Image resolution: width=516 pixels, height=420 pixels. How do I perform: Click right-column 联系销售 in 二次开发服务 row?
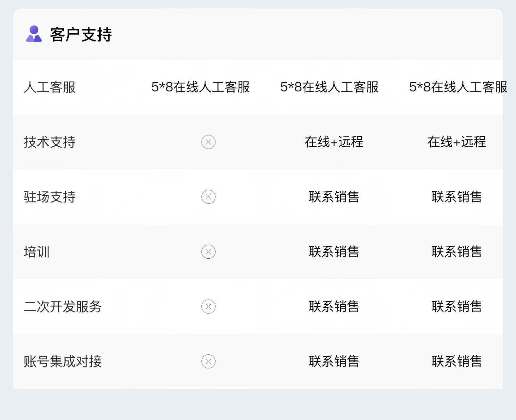tap(457, 307)
